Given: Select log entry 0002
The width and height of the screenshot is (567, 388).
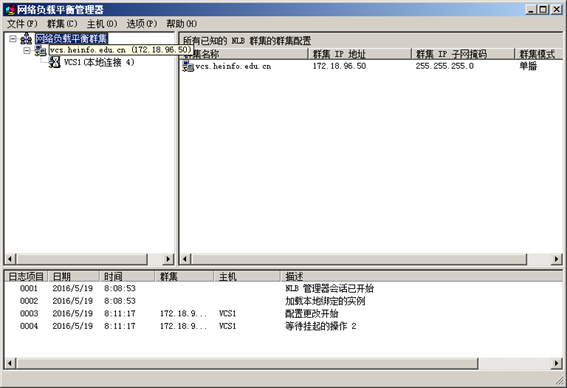Looking at the screenshot, I should [29, 301].
